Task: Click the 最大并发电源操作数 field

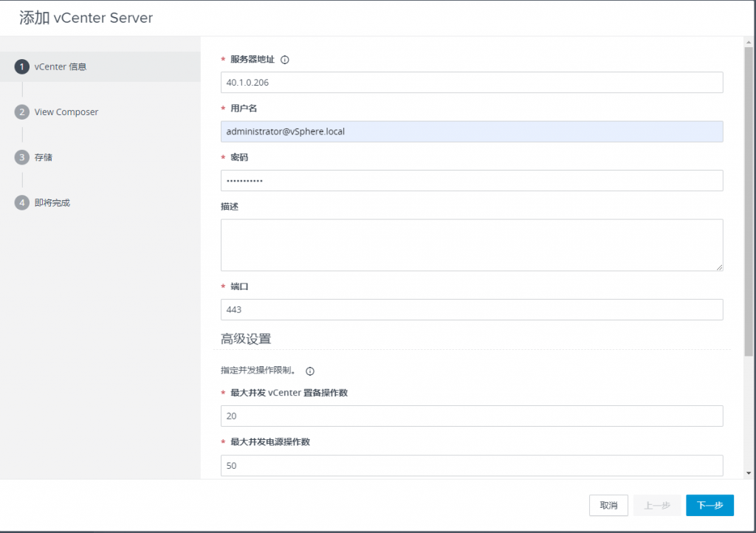Action: tap(472, 466)
